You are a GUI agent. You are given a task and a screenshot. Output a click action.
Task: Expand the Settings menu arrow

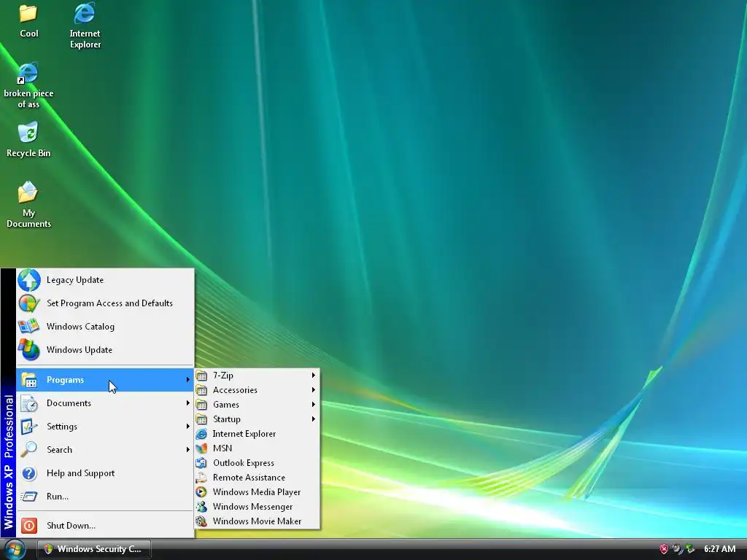(188, 426)
